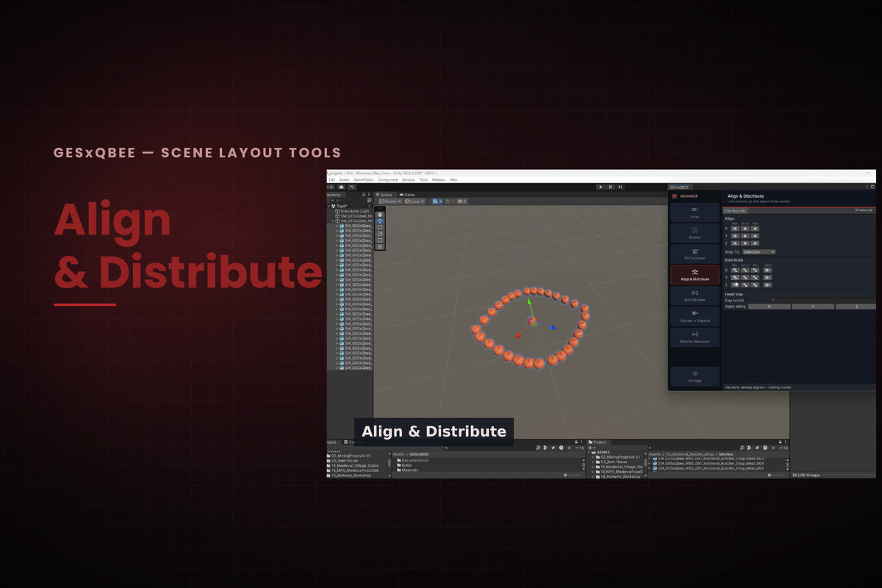Screen dimensions: 882x588
Task: Select the Hand view tool in Scene overlay
Action: [x=380, y=215]
